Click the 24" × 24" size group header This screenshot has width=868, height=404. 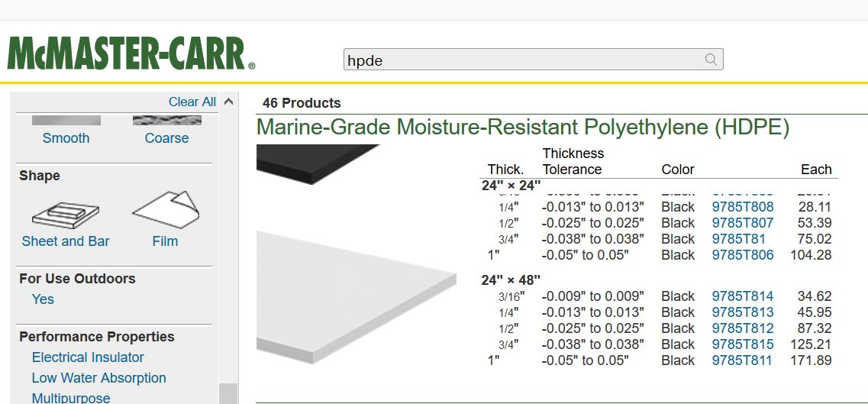click(511, 186)
